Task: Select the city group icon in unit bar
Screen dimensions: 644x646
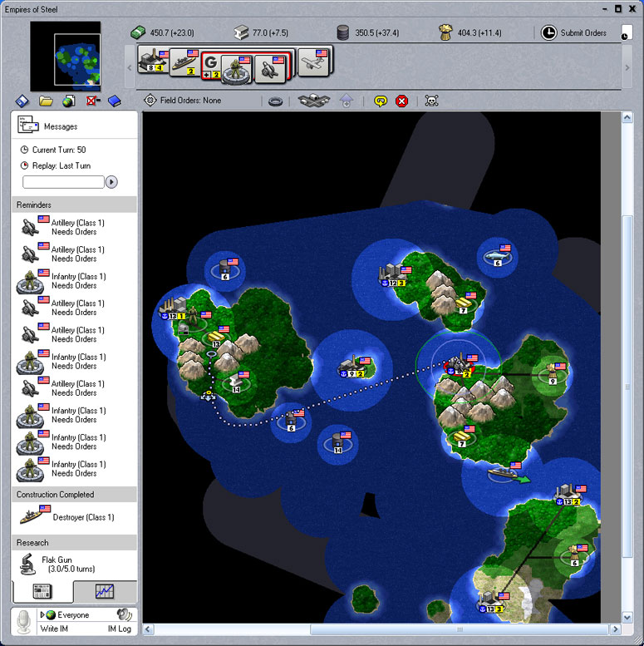Action: (x=153, y=61)
